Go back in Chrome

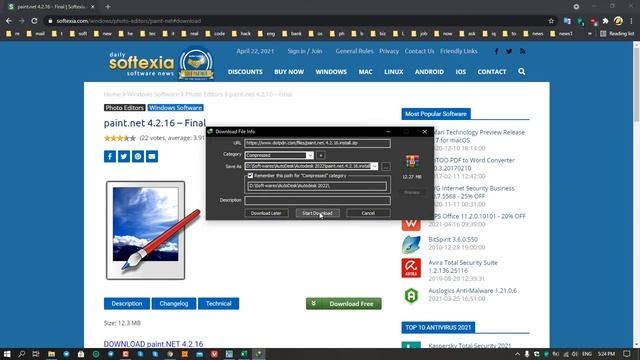[9, 21]
